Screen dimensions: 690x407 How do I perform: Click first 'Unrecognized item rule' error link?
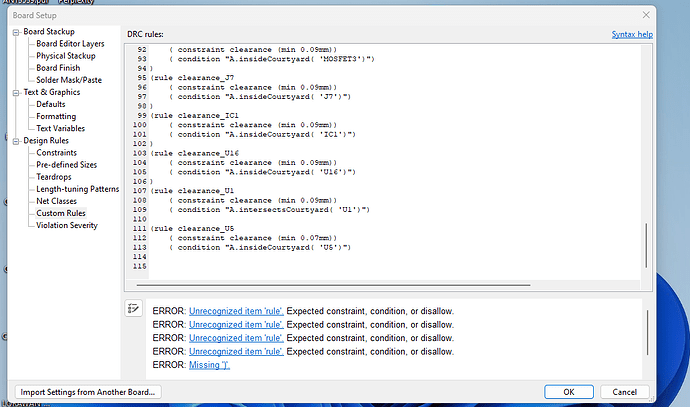pos(236,311)
